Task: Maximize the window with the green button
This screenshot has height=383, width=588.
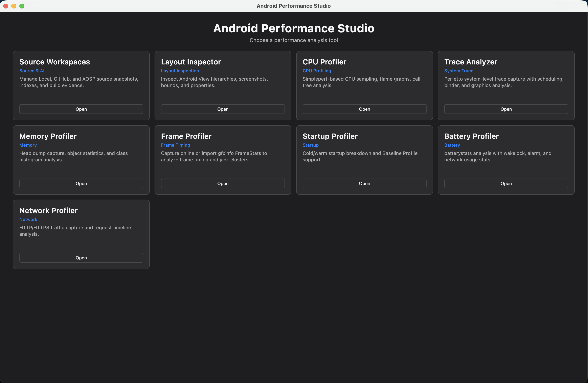Action: point(22,6)
